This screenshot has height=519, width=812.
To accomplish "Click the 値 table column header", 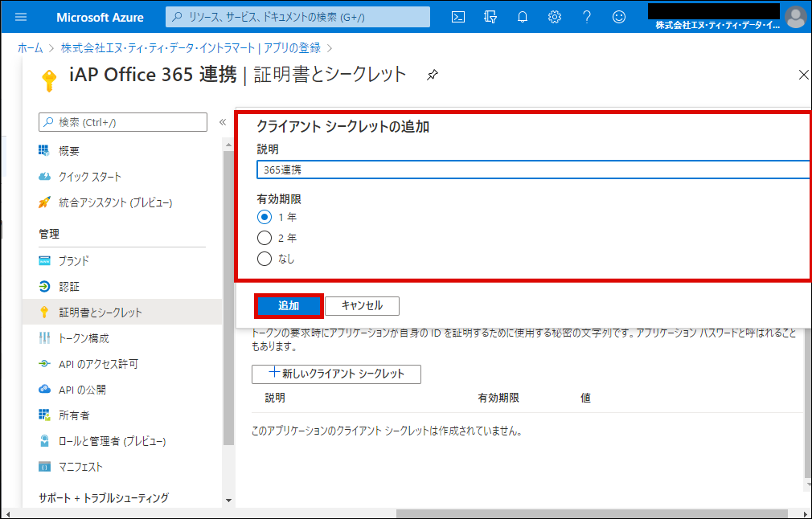I will click(x=586, y=398).
